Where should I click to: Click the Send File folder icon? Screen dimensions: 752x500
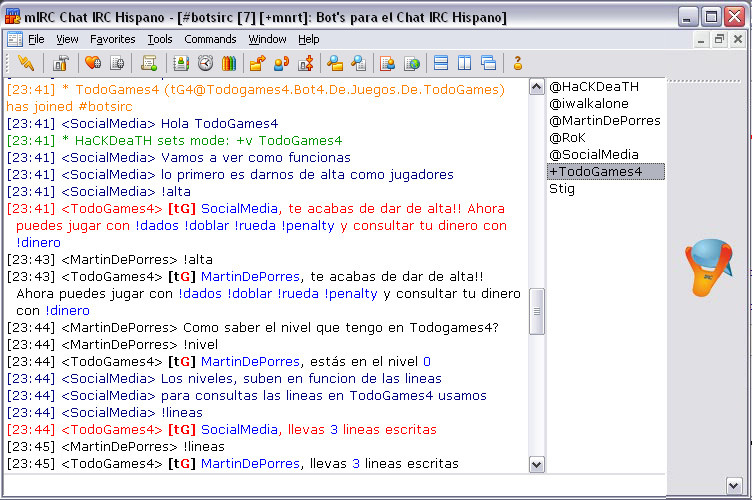point(258,63)
